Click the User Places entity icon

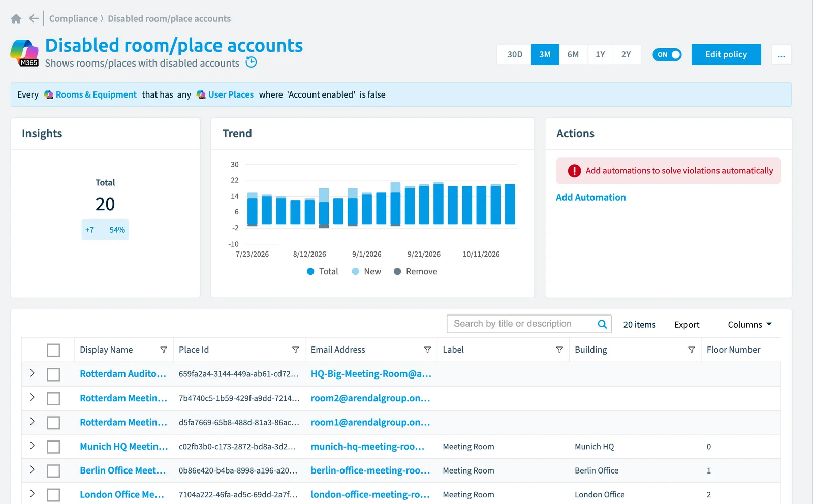tap(201, 95)
